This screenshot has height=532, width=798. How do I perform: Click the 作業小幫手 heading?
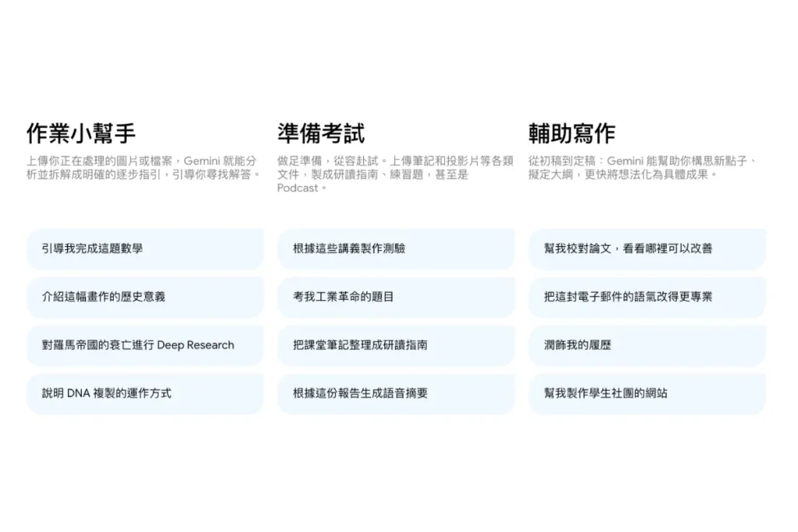81,133
